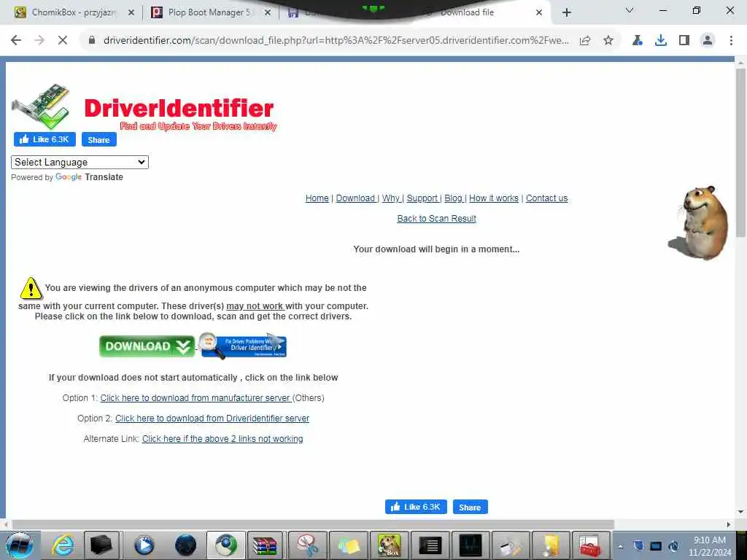This screenshot has width=747, height=560.
Task: Click the horizontal scrollbar right arrow
Action: tap(729, 524)
